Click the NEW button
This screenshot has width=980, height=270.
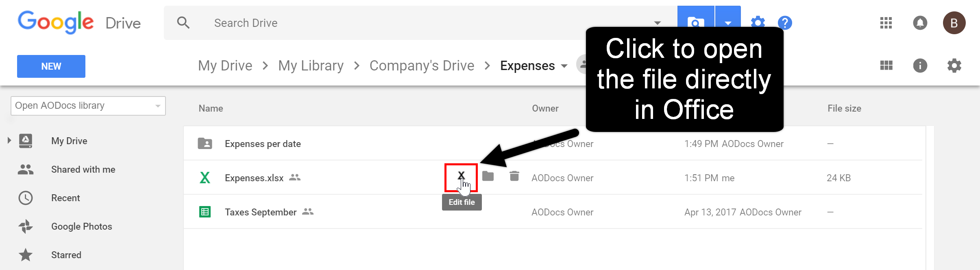(x=51, y=66)
